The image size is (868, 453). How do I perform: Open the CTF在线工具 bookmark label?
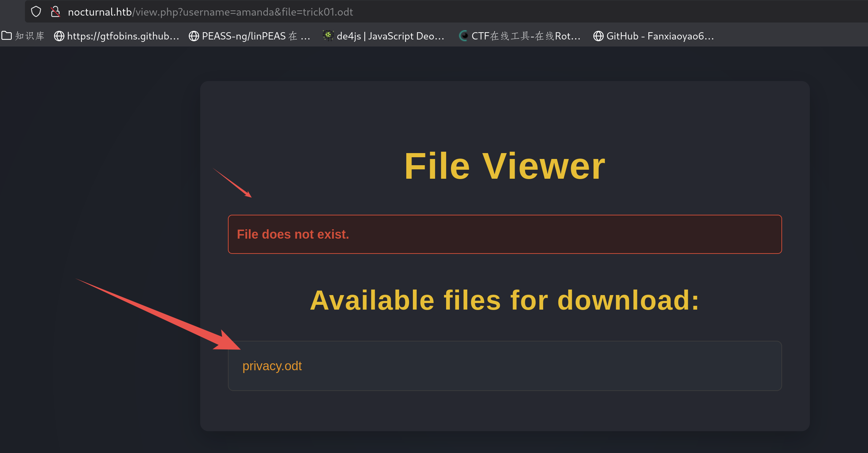coord(526,36)
